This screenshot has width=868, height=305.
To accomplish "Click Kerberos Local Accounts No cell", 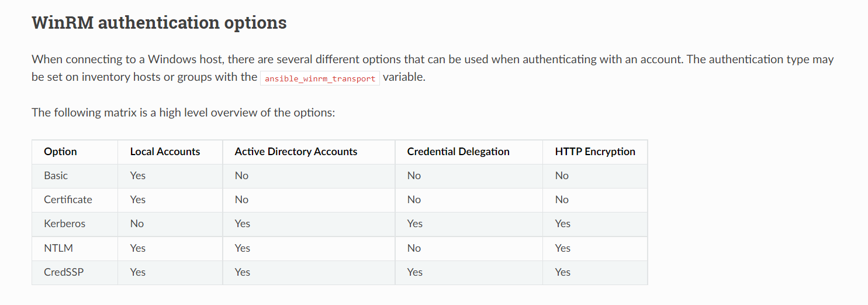I will (137, 224).
